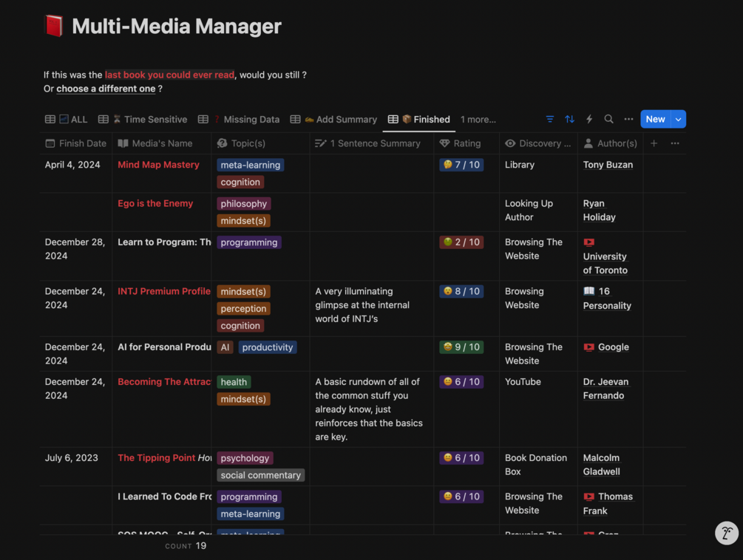The width and height of the screenshot is (743, 560).
Task: Open the Mind Map Mastery page
Action: (159, 165)
